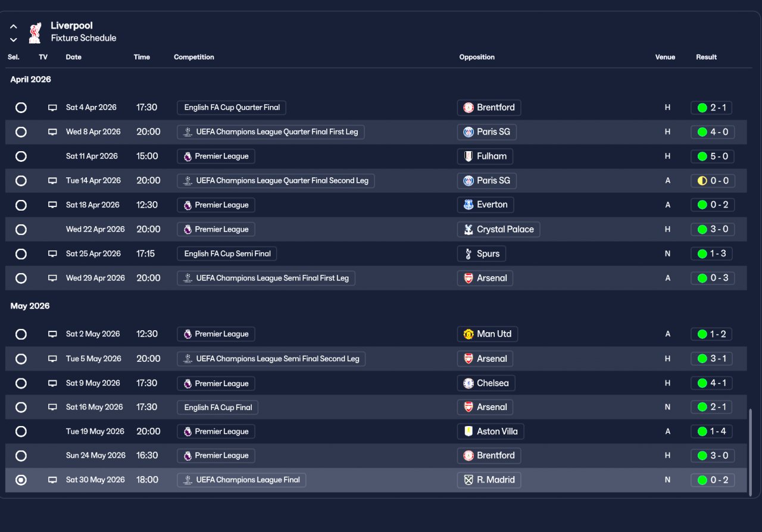View the 5 - 0 result against Fulham

point(713,157)
